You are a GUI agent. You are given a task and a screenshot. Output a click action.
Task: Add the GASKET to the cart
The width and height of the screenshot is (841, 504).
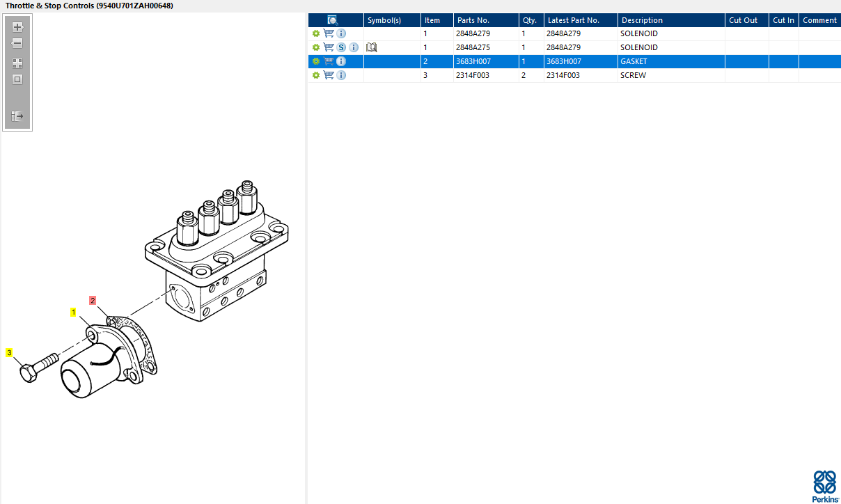coord(329,61)
